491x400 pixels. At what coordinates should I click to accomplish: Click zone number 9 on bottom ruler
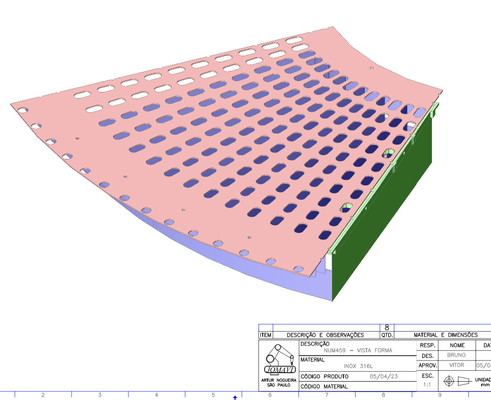click(440, 395)
